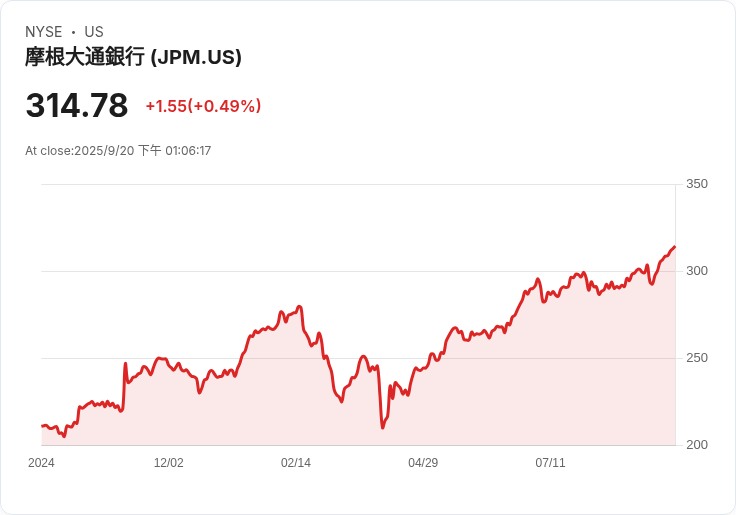The height and width of the screenshot is (515, 736).
Task: Click the 300 horizontal gridline
Action: click(x=359, y=271)
